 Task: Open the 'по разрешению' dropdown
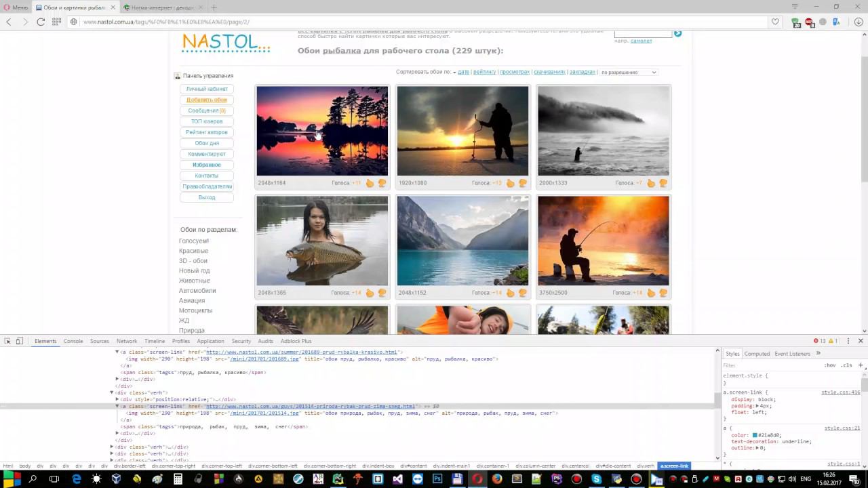(x=628, y=72)
